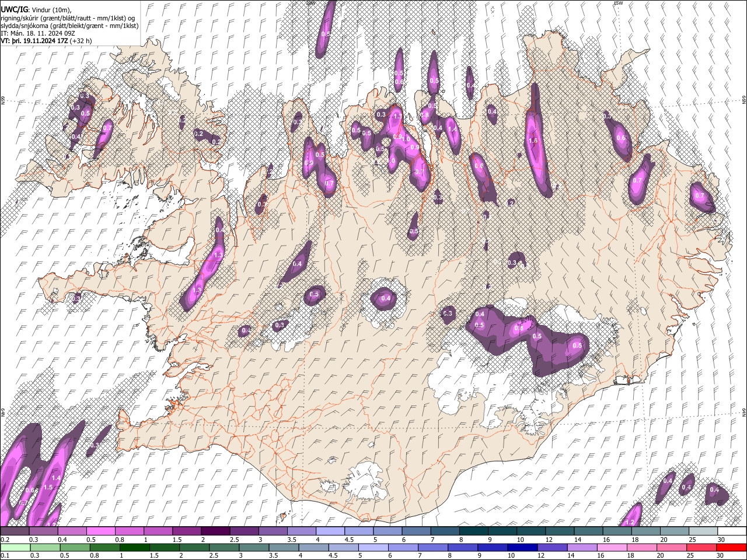Select the bright red 30+ rain legend swatch
Screen dimensions: 747x560
coord(732,547)
